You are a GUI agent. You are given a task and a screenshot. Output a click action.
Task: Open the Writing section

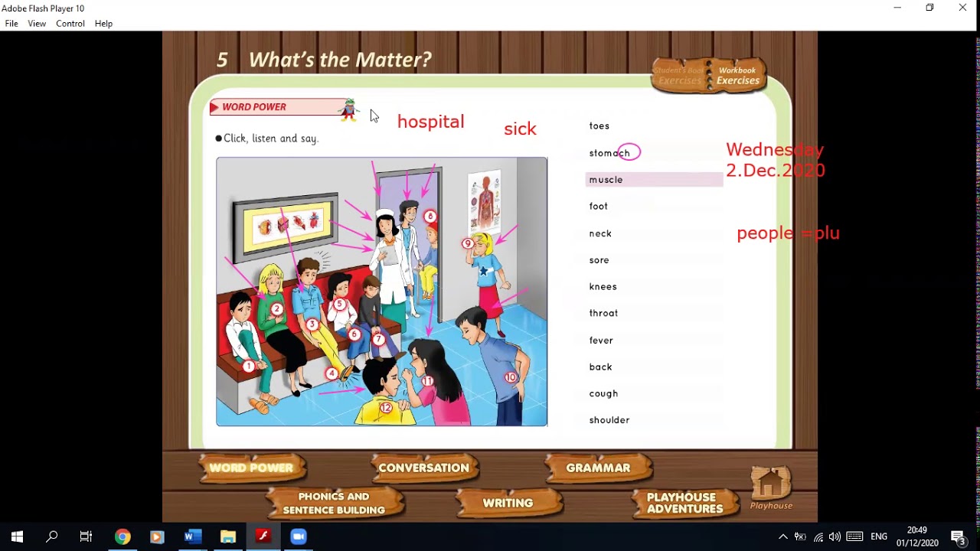(x=508, y=503)
